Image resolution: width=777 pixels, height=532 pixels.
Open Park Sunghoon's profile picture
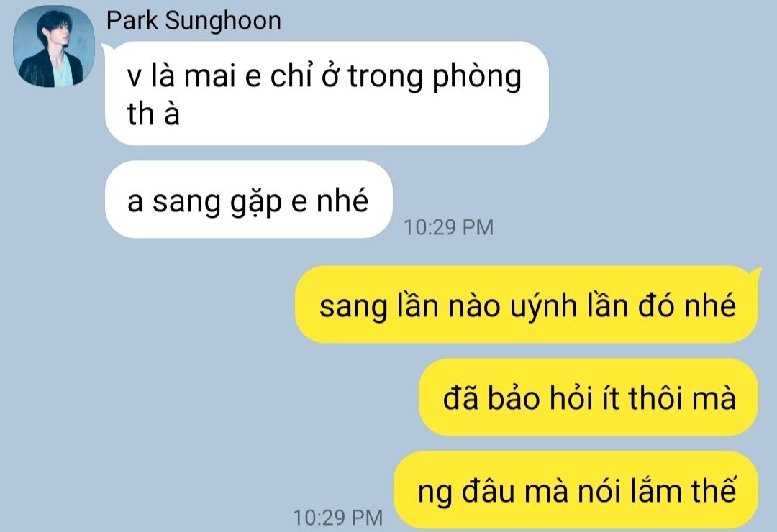[x=53, y=47]
